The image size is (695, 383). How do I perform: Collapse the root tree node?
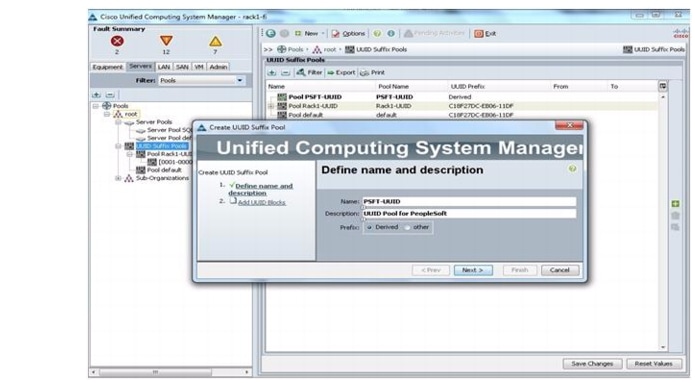coord(107,114)
